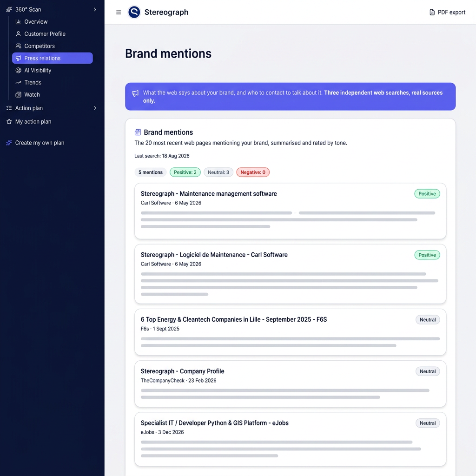The width and height of the screenshot is (476, 476).
Task: Expand the 360° Scan chevron
Action: click(95, 9)
